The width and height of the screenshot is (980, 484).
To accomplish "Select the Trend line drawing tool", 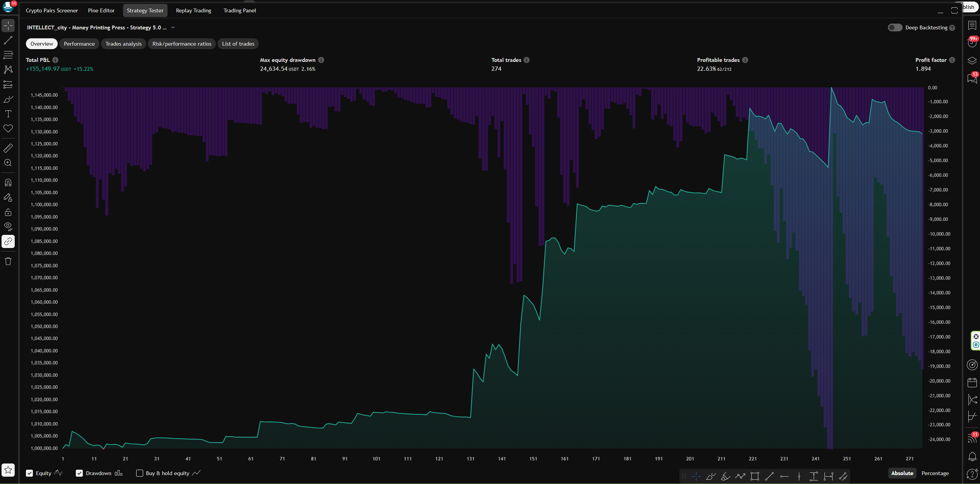I will point(8,40).
